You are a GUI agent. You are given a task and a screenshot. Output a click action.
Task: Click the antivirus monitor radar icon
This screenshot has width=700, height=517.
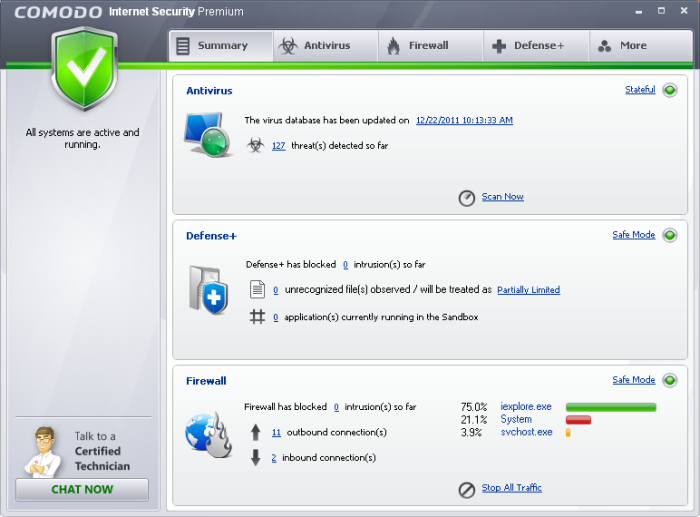[x=208, y=135]
